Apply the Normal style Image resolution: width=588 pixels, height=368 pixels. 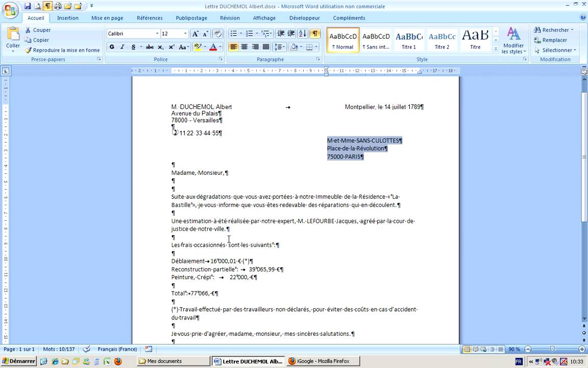pos(343,40)
